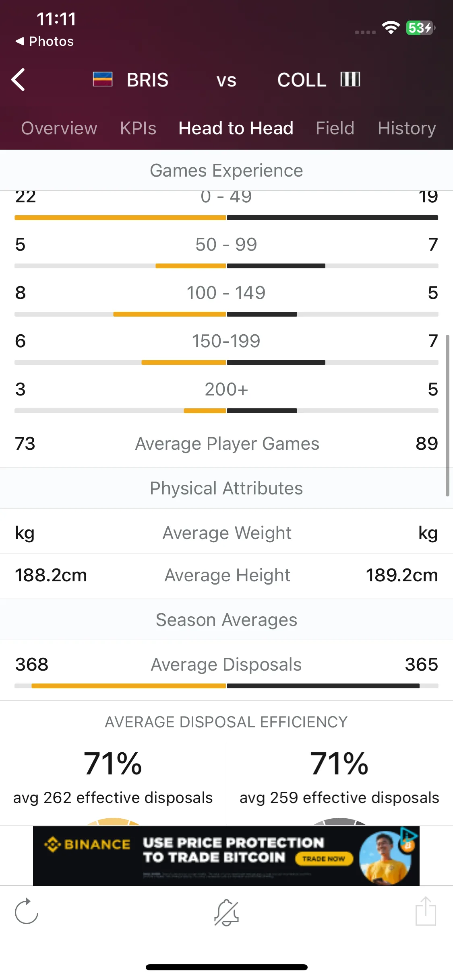Tap the Wi-Fi status icon
Image resolution: width=453 pixels, height=980 pixels.
pyautogui.click(x=391, y=28)
